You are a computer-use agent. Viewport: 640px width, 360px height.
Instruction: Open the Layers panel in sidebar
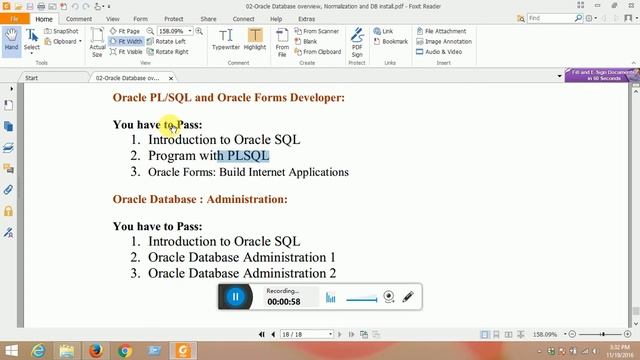pyautogui.click(x=8, y=147)
